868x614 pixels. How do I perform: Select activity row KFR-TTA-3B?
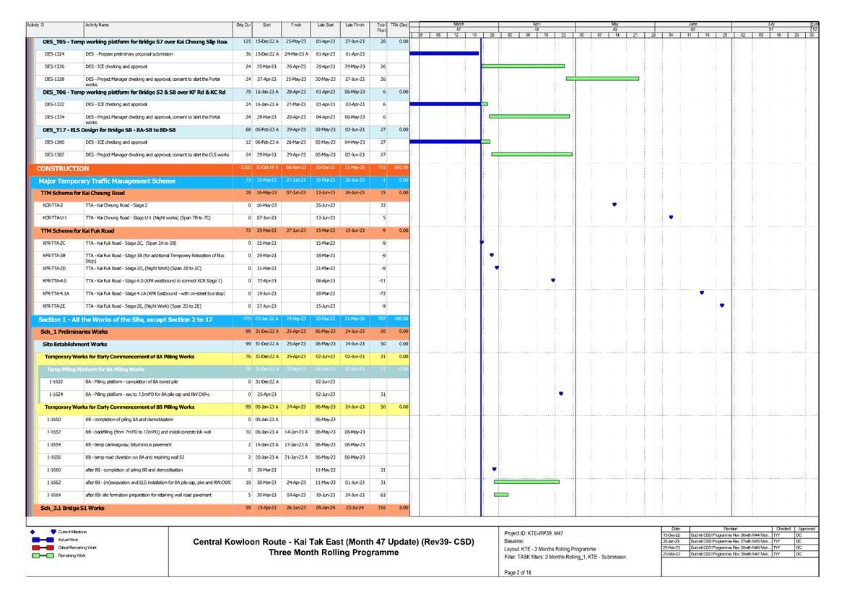click(54, 256)
